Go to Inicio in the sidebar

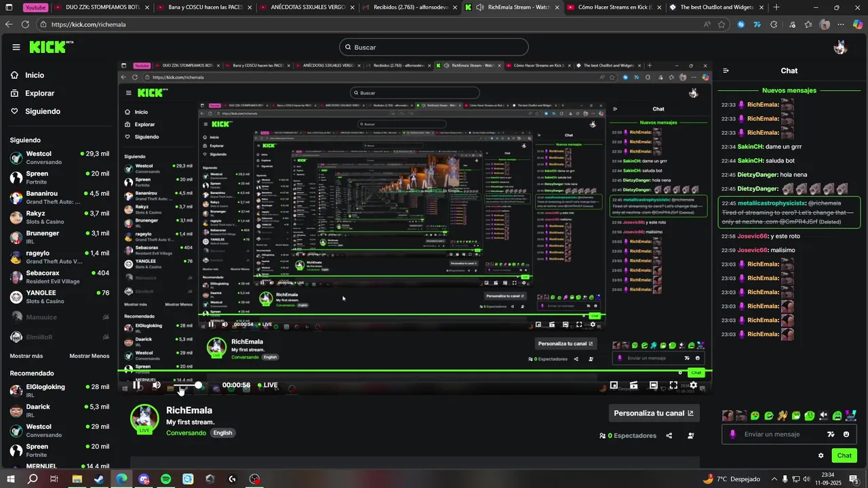(35, 75)
